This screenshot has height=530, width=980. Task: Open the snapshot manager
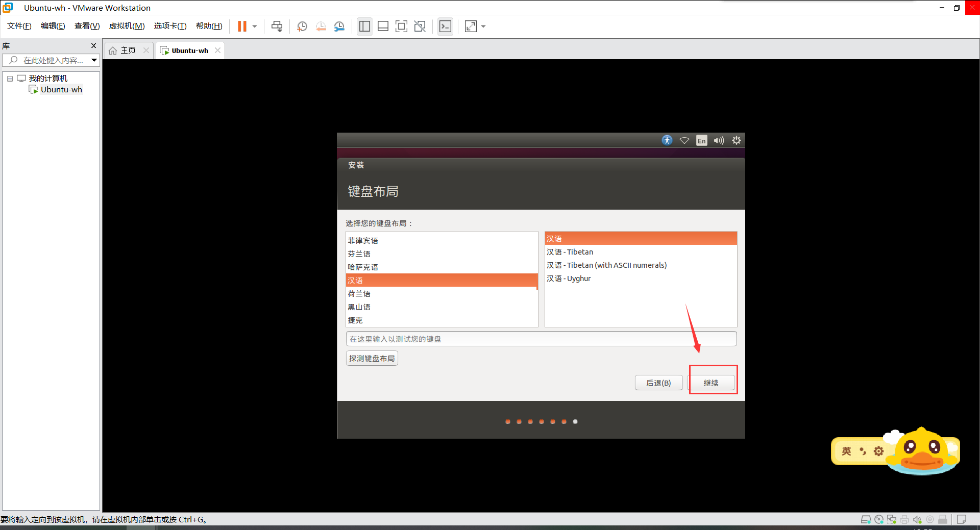[339, 27]
